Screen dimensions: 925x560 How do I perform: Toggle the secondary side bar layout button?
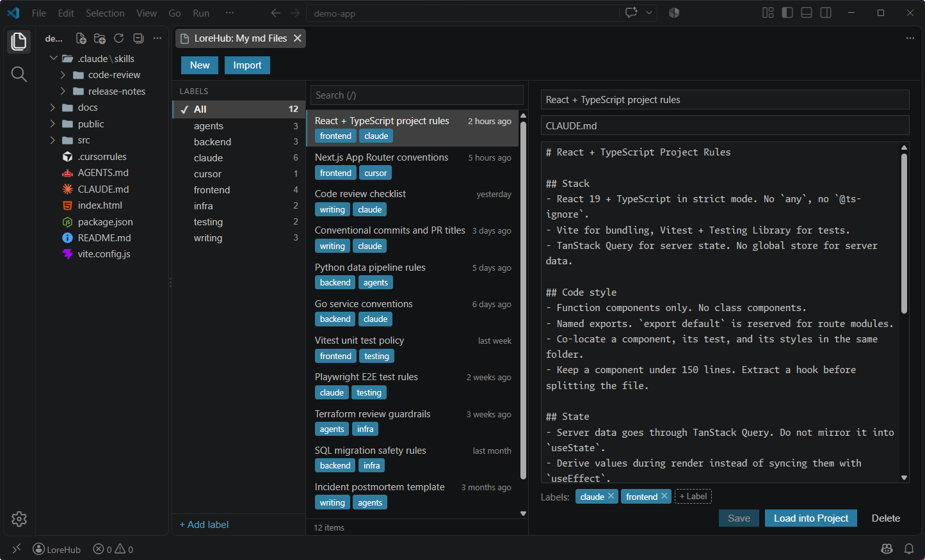click(826, 13)
